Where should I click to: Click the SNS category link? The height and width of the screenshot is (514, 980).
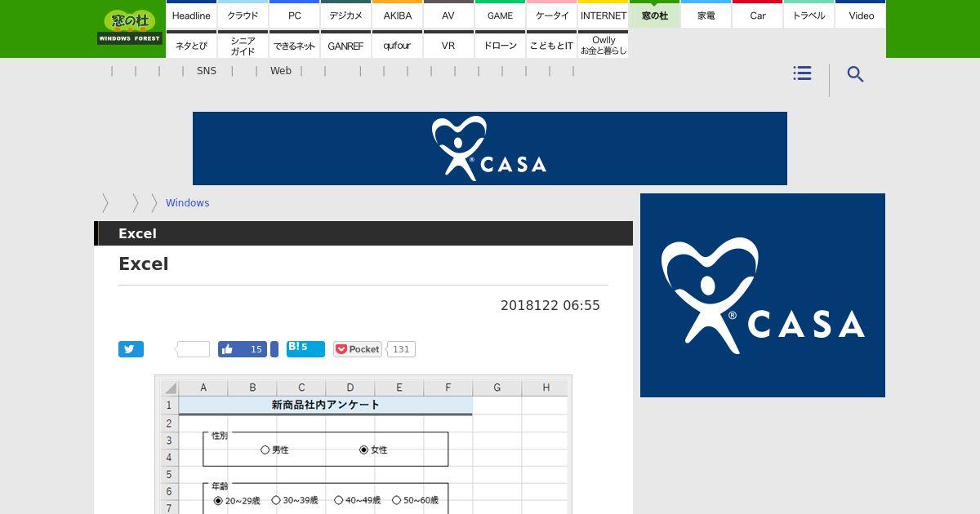click(x=207, y=71)
